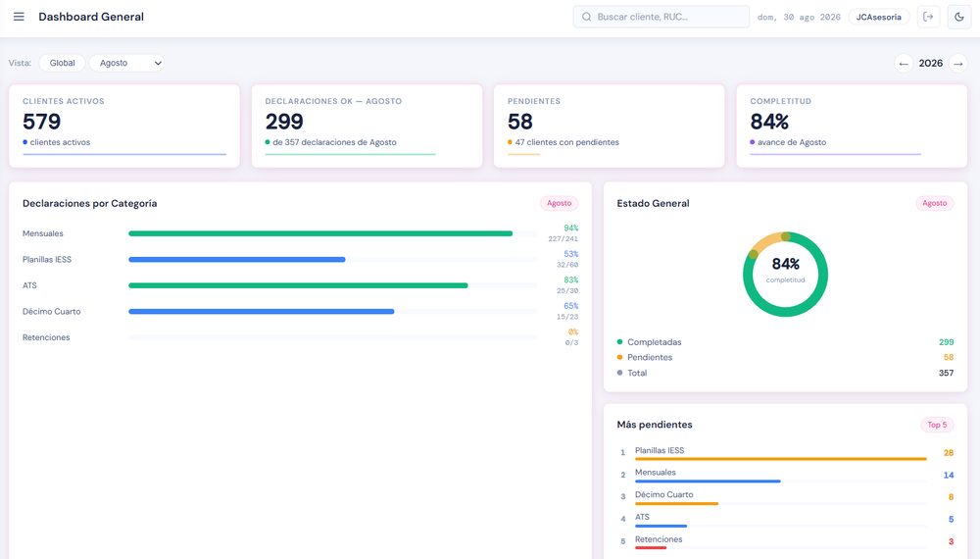The width and height of the screenshot is (980, 559).
Task: Click the date dom, 30 ago 2026
Action: 799,18
